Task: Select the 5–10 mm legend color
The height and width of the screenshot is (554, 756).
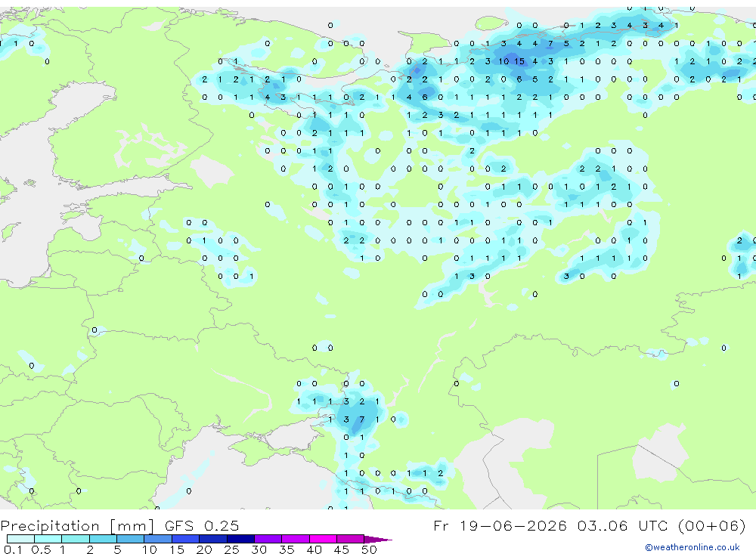Action: 131,539
